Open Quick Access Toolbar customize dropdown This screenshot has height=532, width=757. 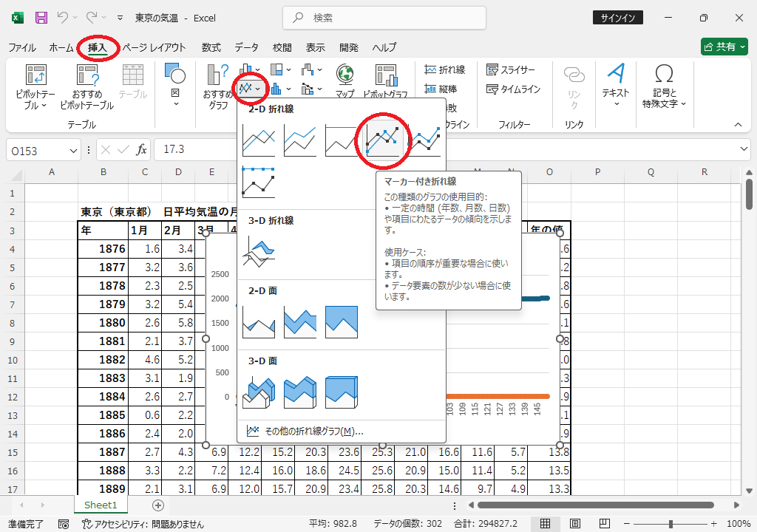click(120, 18)
